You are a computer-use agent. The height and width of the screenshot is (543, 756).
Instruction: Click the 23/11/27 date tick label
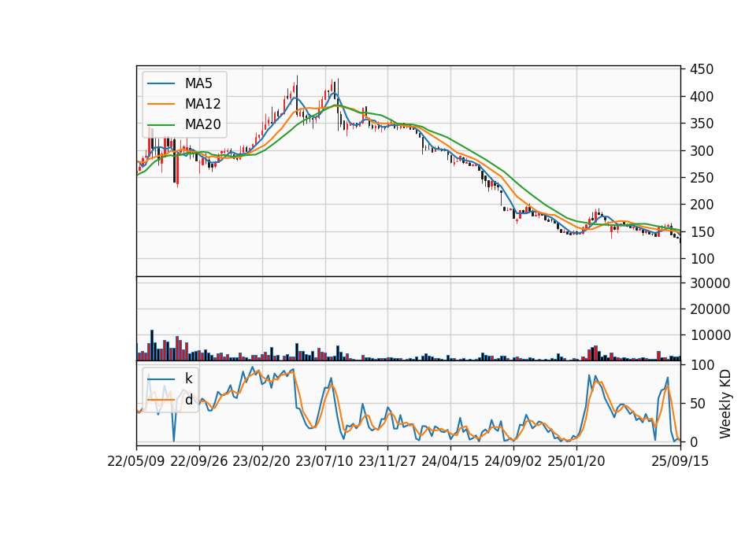pos(387,461)
